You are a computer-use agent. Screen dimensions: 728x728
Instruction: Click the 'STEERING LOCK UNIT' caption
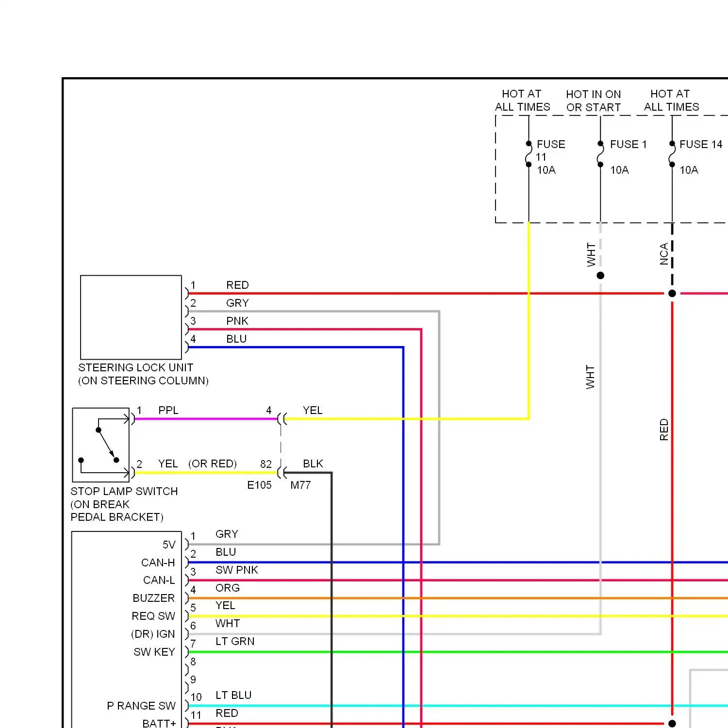tap(136, 367)
